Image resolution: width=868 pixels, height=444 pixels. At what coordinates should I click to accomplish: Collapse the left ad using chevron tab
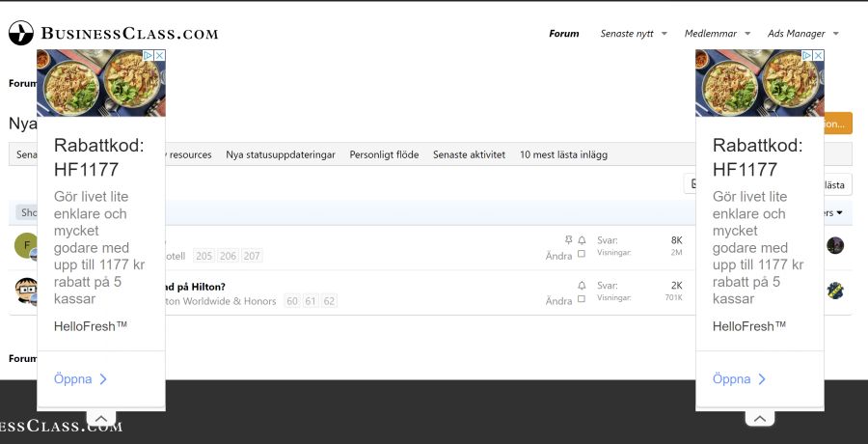[x=100, y=419]
